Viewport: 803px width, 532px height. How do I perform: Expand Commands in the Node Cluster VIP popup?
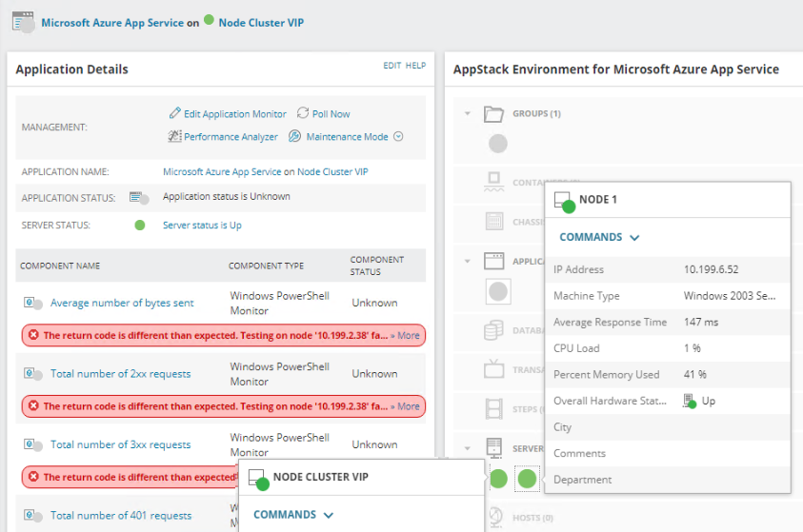[293, 515]
